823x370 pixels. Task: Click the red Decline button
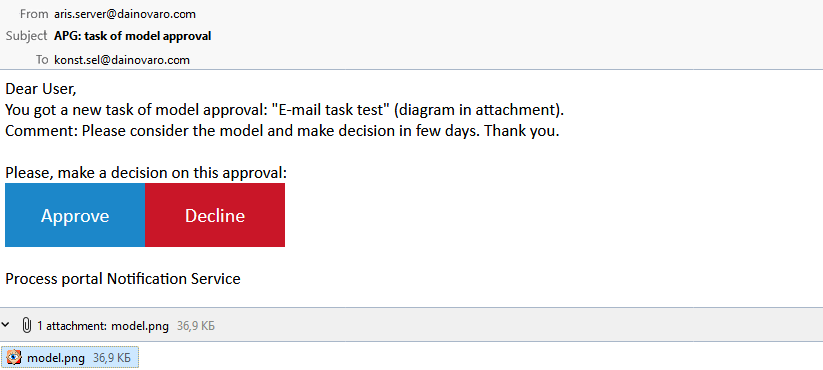tap(215, 215)
